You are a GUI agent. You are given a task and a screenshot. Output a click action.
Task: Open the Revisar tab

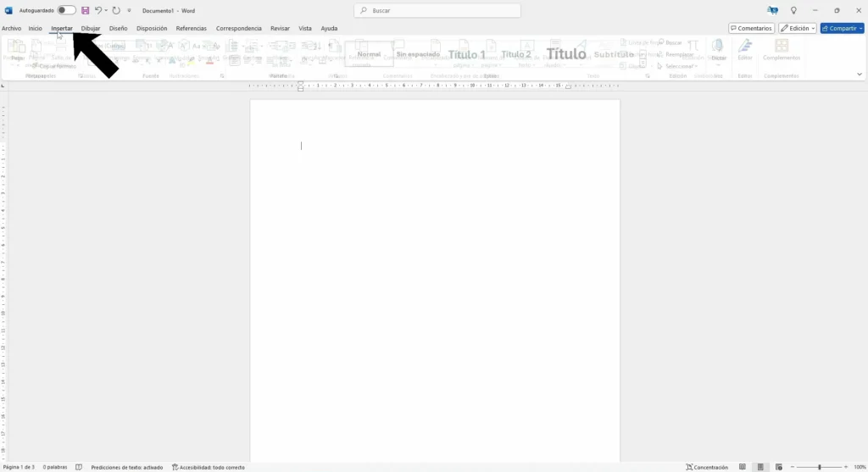[280, 28]
